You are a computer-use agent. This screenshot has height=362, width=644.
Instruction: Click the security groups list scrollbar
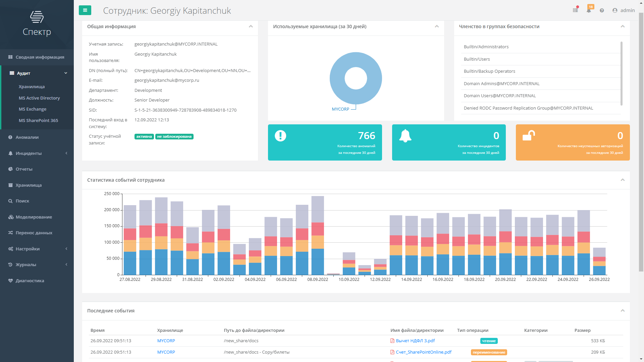(621, 74)
